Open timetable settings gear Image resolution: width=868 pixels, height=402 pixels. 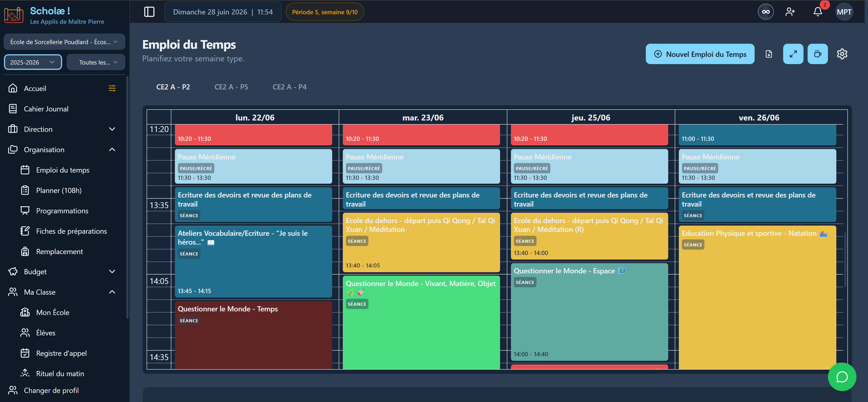842,54
